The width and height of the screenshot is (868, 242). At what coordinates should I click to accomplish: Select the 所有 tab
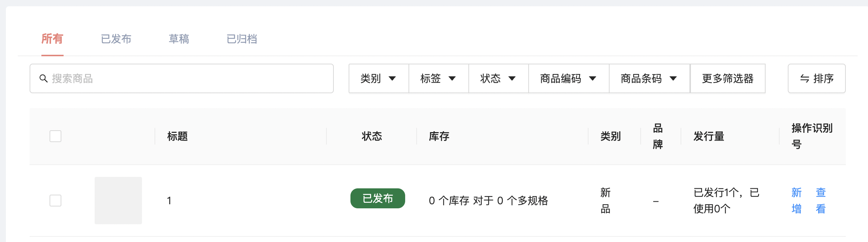(52, 39)
